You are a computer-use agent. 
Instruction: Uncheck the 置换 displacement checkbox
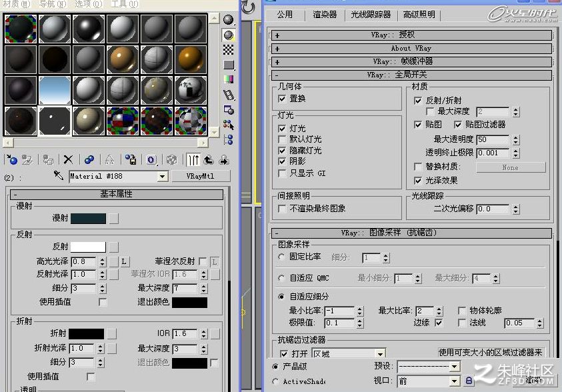(282, 99)
